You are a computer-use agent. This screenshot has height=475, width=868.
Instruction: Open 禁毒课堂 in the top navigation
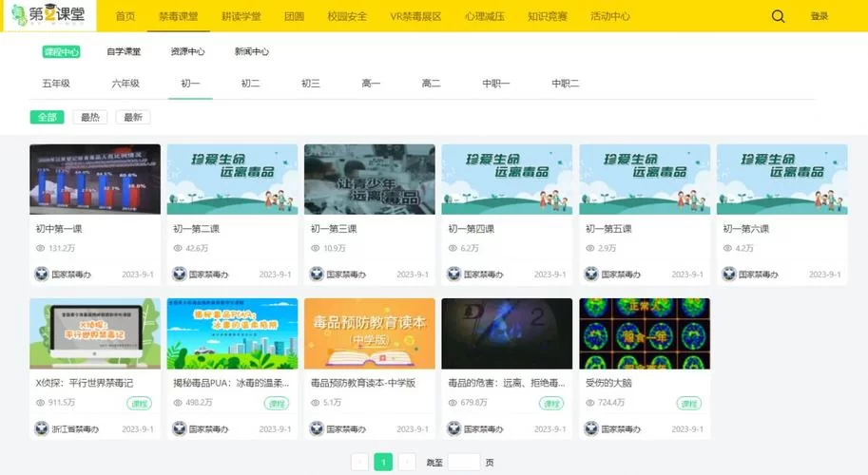178,16
